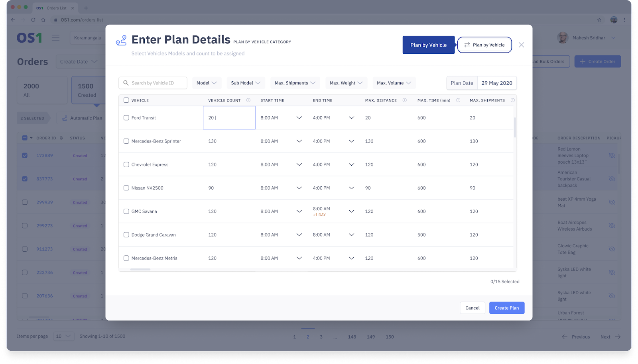Check the Ford Transit checkbox
Screen dimensions: 638x364
[x=126, y=118]
